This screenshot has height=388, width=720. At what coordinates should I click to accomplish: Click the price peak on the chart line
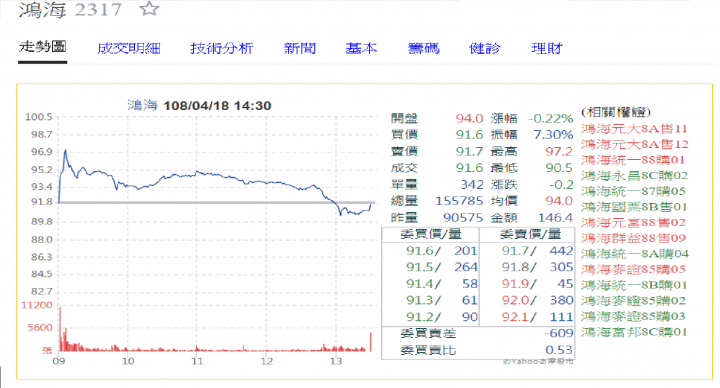click(x=65, y=151)
